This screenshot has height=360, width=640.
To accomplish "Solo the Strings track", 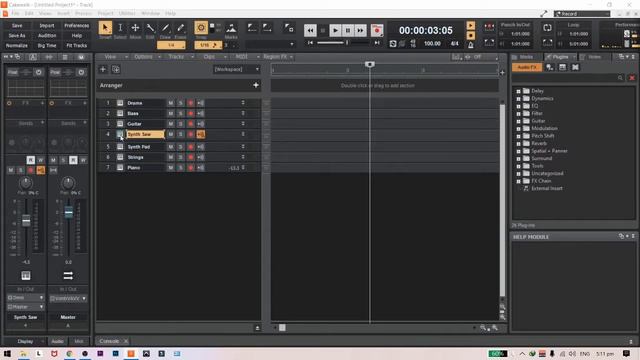I will [180, 157].
